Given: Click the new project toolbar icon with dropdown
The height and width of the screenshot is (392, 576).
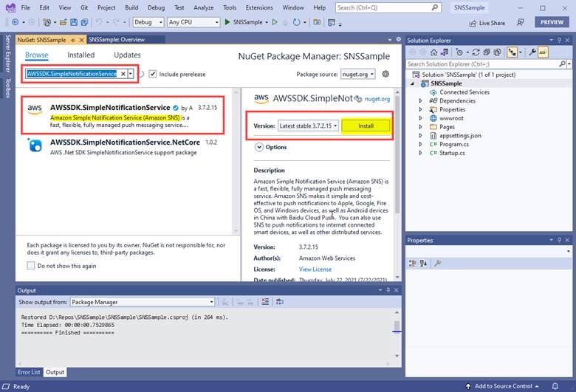Looking at the screenshot, I should pos(47,22).
